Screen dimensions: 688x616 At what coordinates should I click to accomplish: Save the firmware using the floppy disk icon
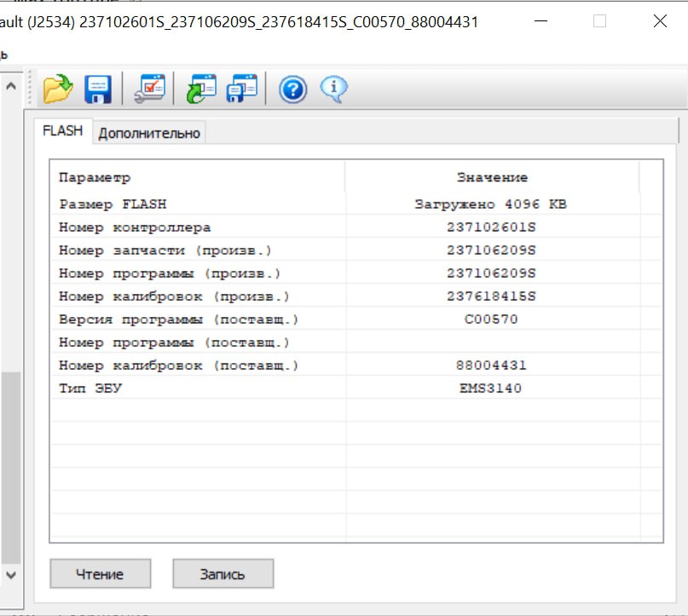pos(97,88)
